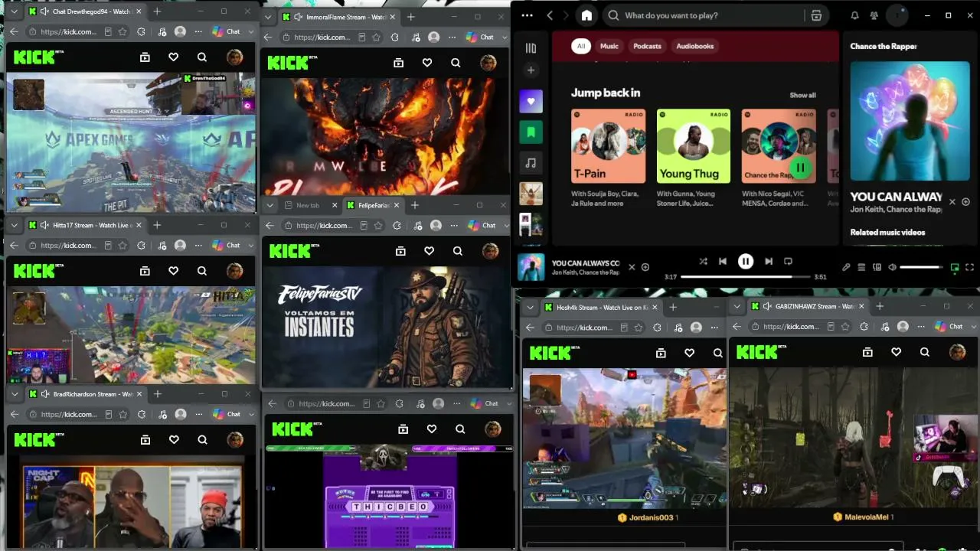Open the T-Pain radio card
This screenshot has height=551, width=980.
click(x=608, y=158)
